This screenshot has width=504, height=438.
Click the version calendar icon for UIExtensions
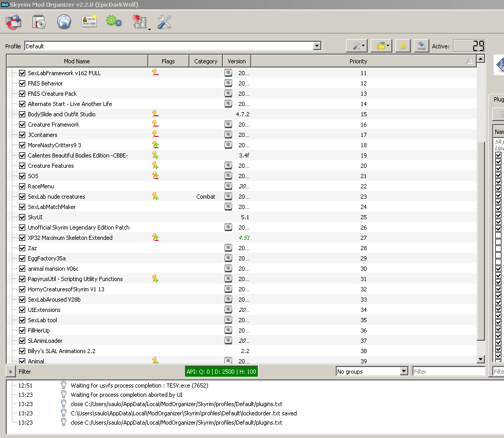tap(228, 309)
